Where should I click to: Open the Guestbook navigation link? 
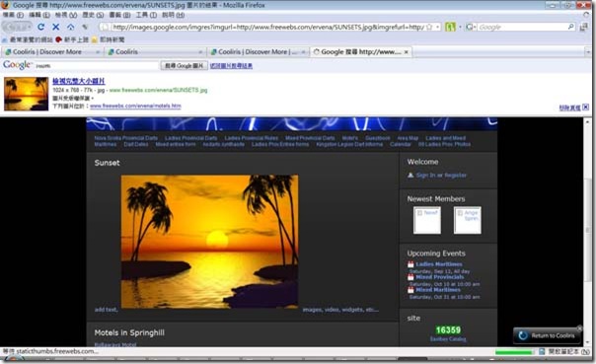[x=378, y=138]
